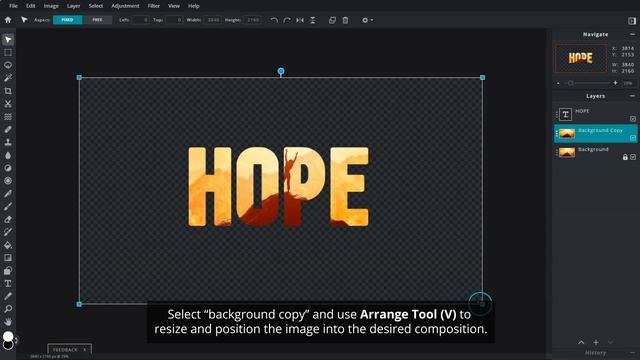Viewport: 640px width, 360px height.
Task: Flip layer vertically
Action: click(313, 20)
